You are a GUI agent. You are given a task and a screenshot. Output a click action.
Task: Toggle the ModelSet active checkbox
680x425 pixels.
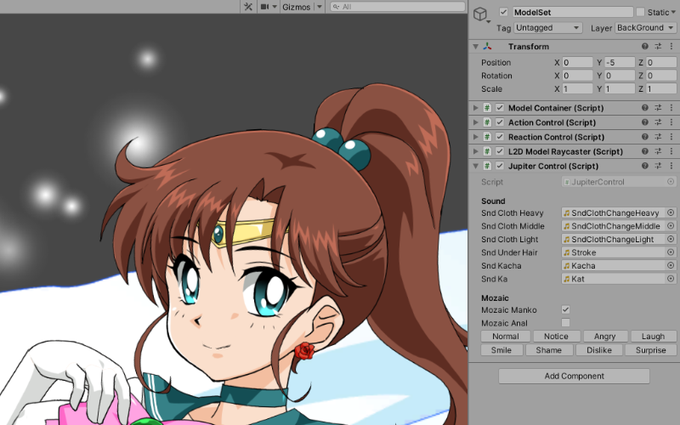tap(503, 12)
